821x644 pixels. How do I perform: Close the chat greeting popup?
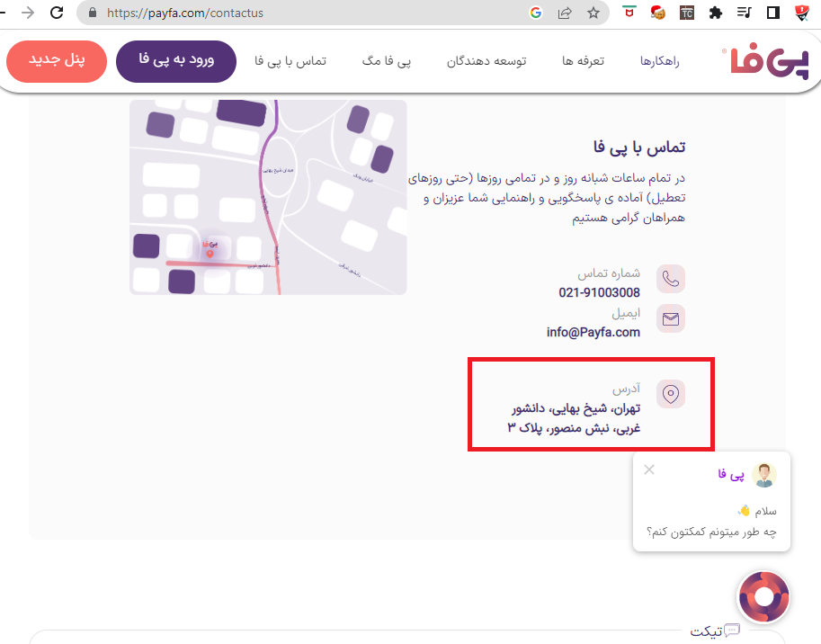coord(649,470)
